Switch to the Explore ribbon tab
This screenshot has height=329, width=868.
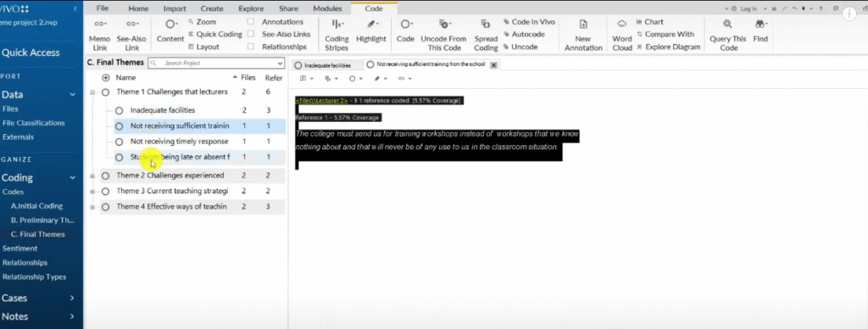[x=251, y=8]
